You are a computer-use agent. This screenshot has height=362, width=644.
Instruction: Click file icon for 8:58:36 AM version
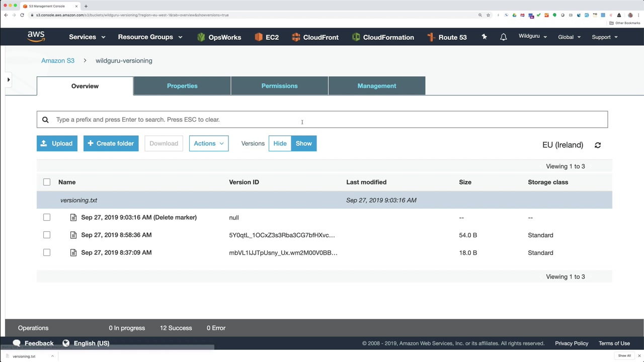pos(73,235)
